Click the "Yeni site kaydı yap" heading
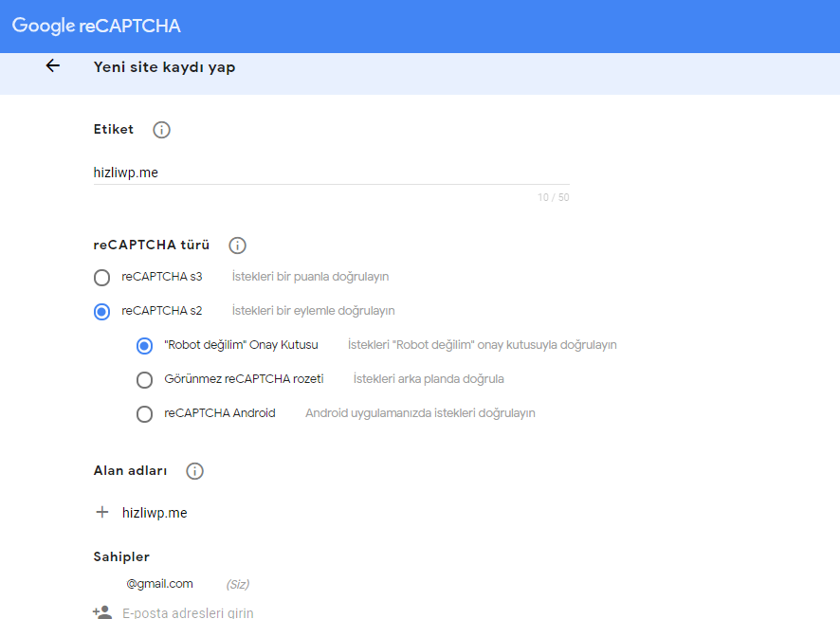Viewport: 840px width, 619px height. pyautogui.click(x=164, y=67)
